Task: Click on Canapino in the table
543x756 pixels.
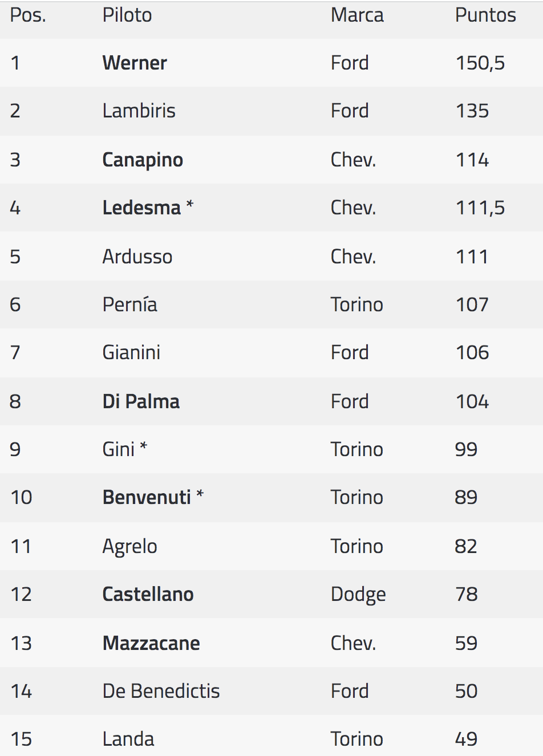Action: (x=143, y=160)
